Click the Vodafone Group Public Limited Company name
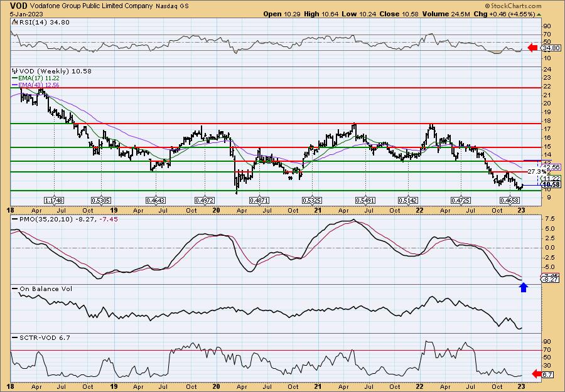Image resolution: width=565 pixels, height=392 pixels. click(90, 6)
